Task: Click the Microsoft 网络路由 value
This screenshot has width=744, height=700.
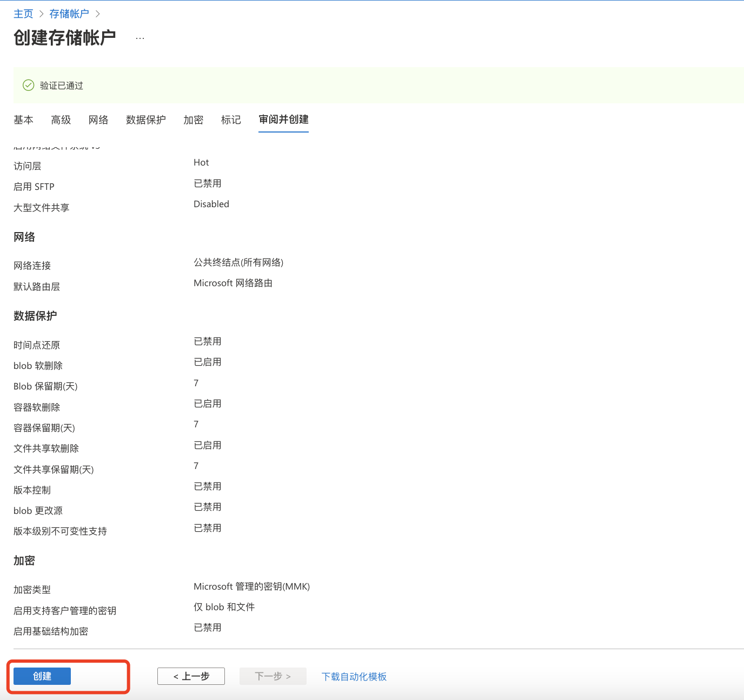Action: (x=233, y=283)
